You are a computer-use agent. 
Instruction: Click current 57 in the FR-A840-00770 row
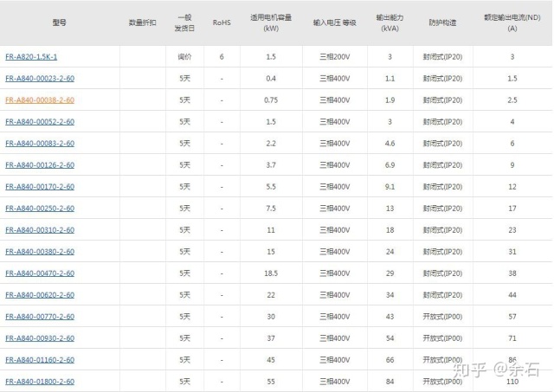[512, 317]
